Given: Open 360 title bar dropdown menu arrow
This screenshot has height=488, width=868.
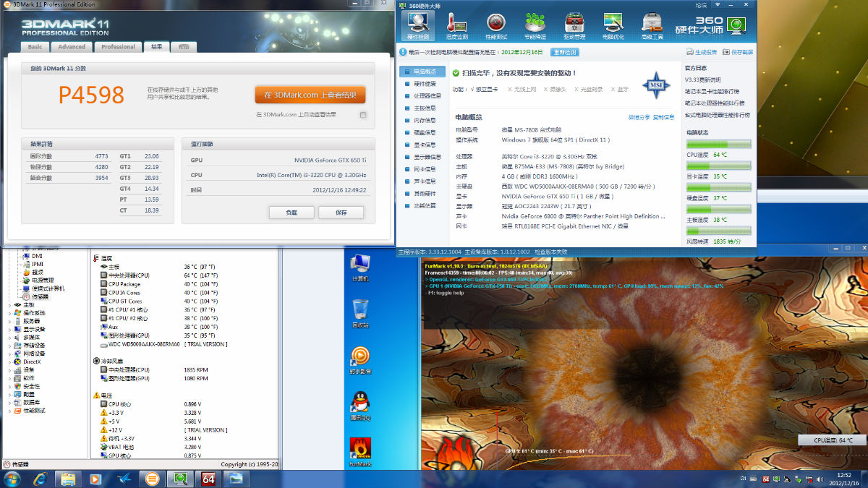Looking at the screenshot, I should (716, 4).
